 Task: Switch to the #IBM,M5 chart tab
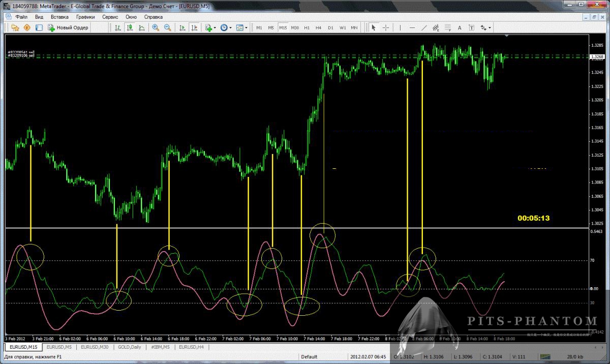(160, 347)
